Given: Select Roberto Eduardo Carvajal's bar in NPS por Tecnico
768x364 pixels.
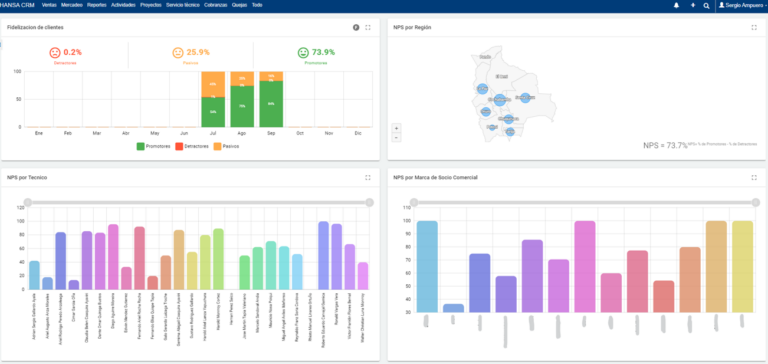Looking at the screenshot, I should click(x=324, y=255).
